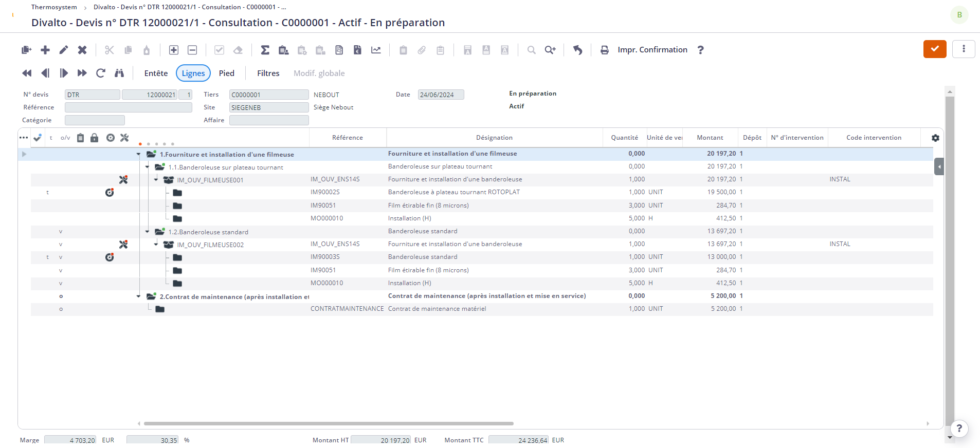Click 'Film étirable fin' under IM_OUV_FILMEUSE001
Image resolution: width=980 pixels, height=448 pixels.
pos(428,206)
